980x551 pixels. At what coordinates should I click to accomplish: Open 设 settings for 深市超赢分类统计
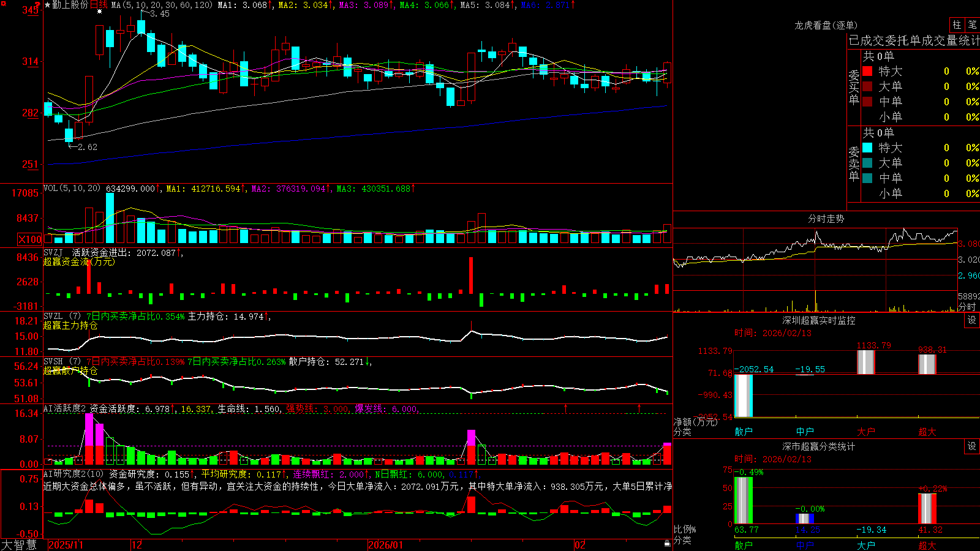coord(971,446)
